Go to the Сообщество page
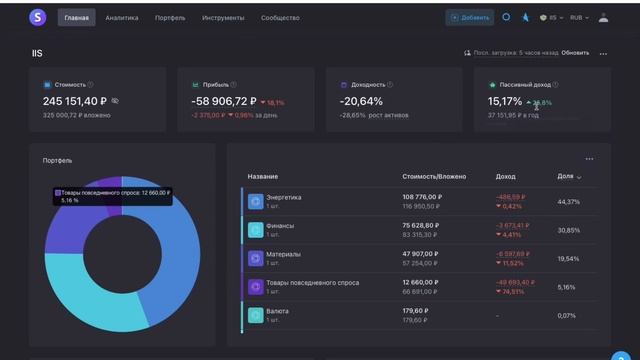 coord(280,18)
